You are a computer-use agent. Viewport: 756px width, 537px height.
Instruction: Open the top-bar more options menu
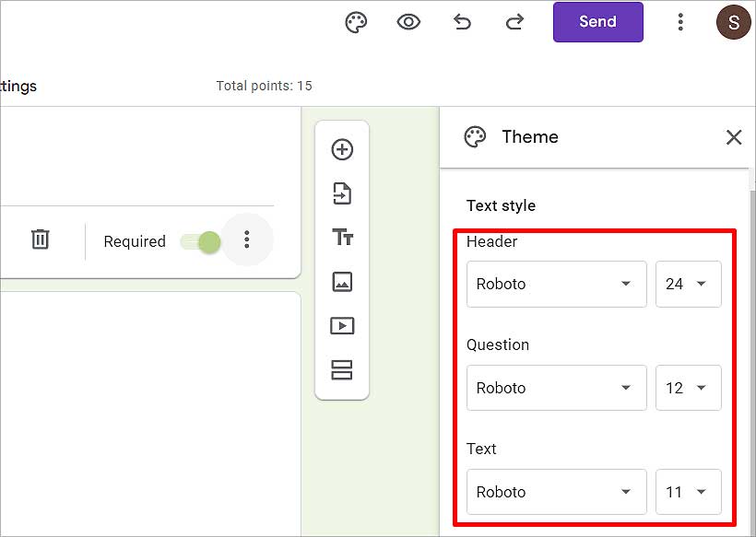(680, 22)
